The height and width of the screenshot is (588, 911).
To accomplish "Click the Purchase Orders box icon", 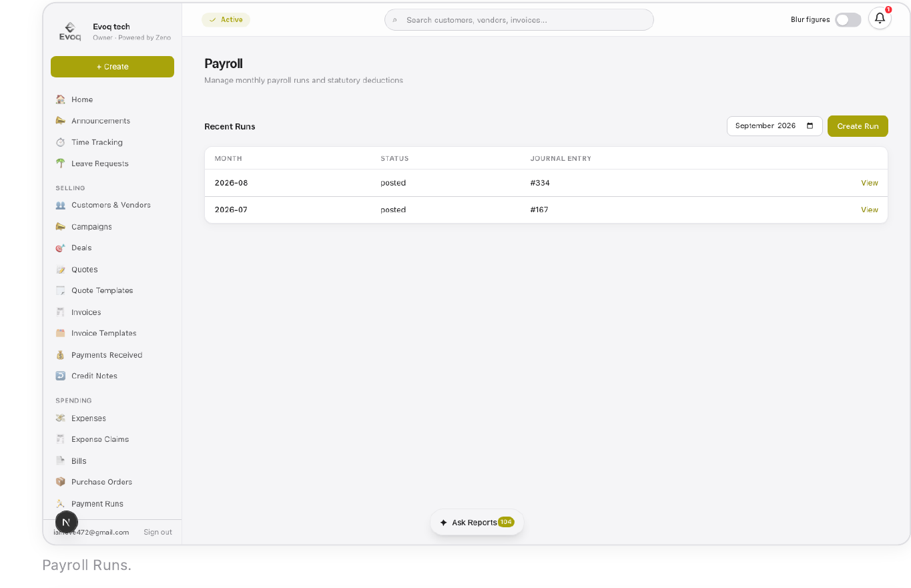I will [x=61, y=482].
